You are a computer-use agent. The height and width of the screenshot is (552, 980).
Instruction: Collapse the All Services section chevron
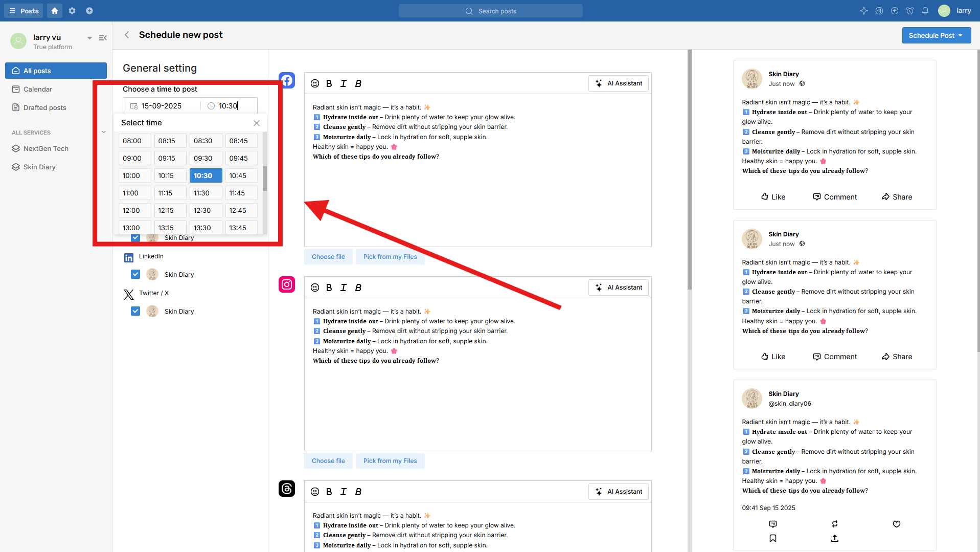point(104,132)
